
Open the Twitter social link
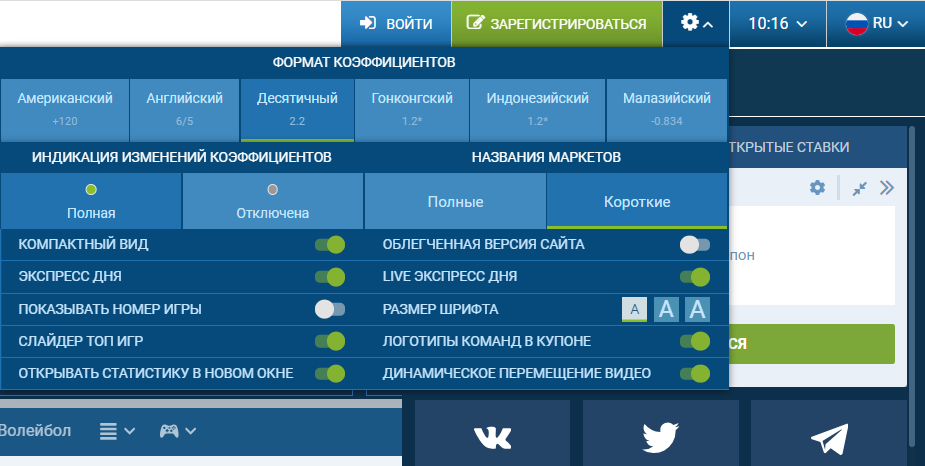pos(660,436)
